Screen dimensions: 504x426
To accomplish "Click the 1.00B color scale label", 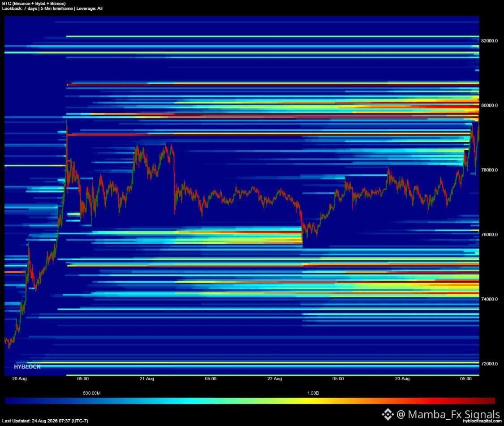I will coord(313,393).
